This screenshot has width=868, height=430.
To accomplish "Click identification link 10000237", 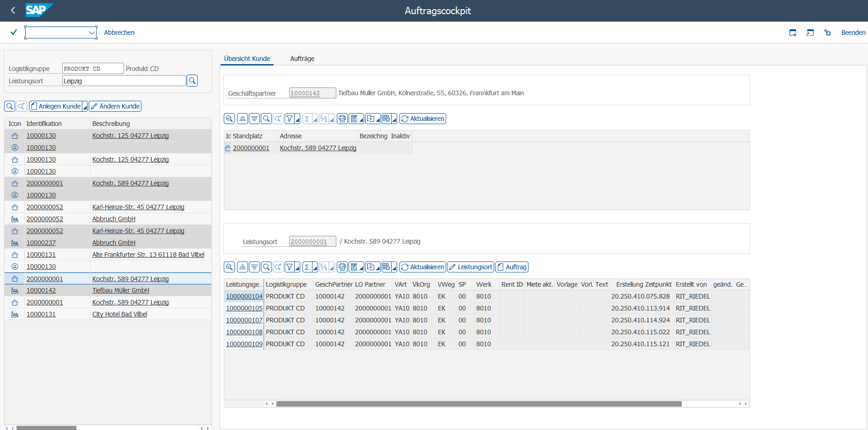I will point(41,243).
